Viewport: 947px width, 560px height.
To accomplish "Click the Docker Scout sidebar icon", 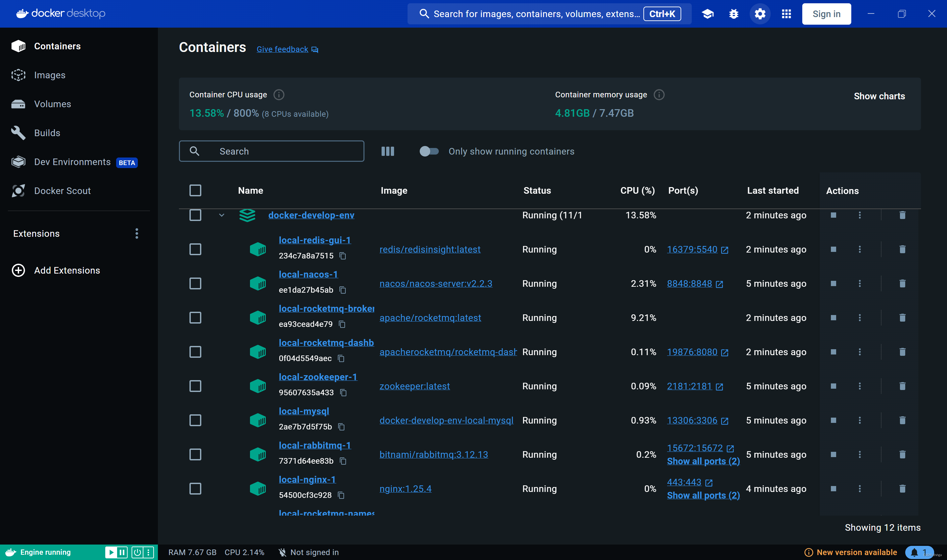I will (x=18, y=191).
